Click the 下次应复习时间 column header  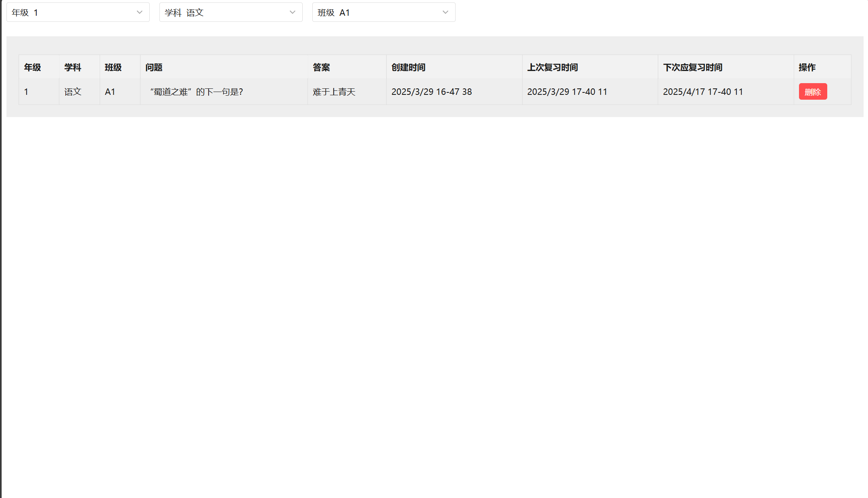click(x=692, y=67)
